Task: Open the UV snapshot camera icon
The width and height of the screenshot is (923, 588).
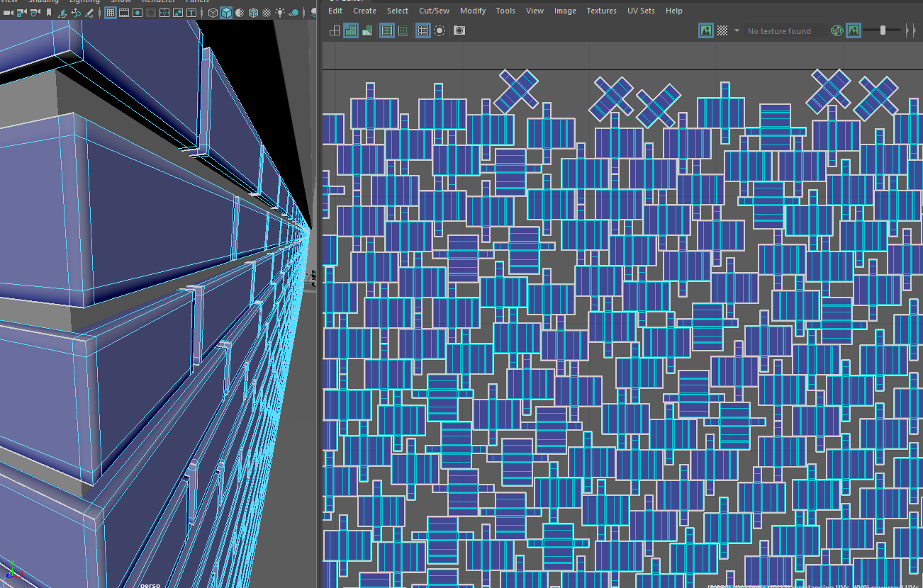Action: tap(459, 30)
